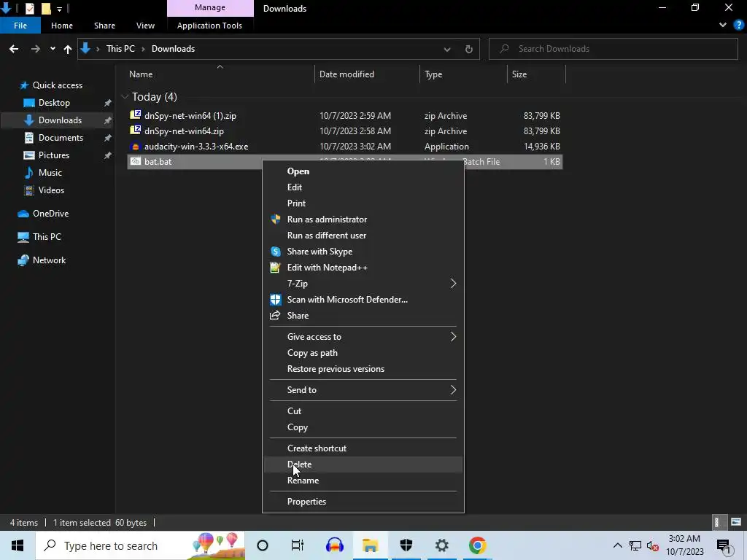This screenshot has height=560, width=747.
Task: Choose Create shortcut
Action: click(x=363, y=448)
